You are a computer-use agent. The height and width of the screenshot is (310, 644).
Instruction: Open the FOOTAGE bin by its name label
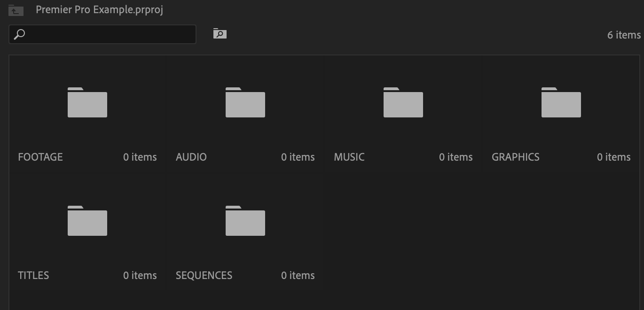[x=40, y=157]
